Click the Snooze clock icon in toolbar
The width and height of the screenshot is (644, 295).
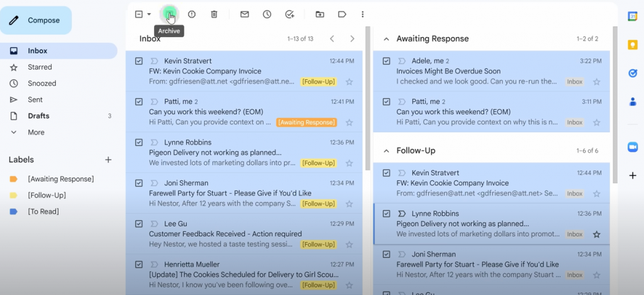[x=267, y=14]
